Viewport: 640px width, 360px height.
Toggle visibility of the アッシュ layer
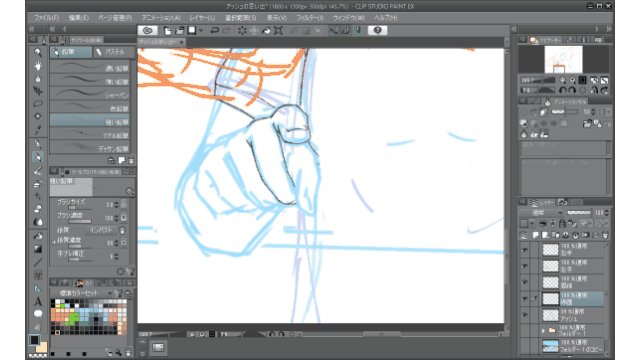(524, 315)
